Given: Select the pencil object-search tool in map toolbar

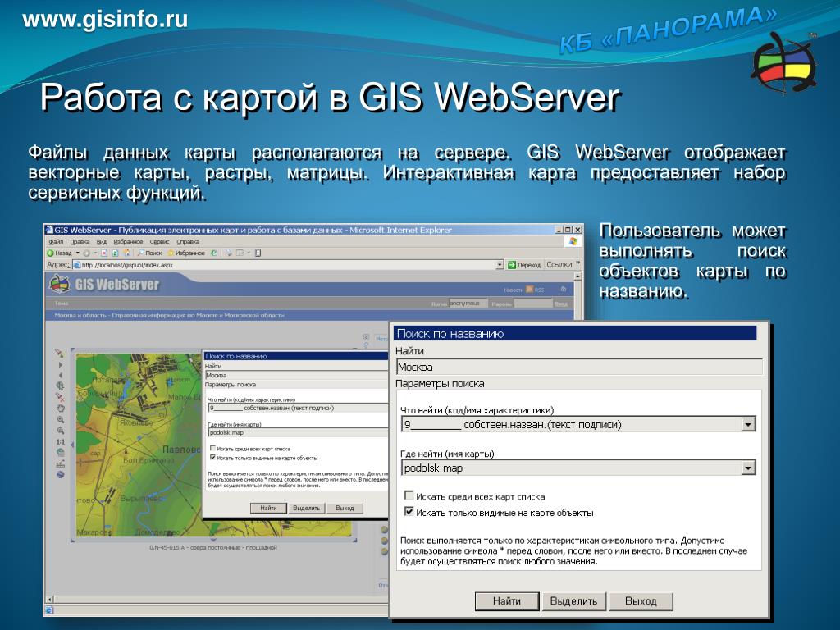Looking at the screenshot, I should (59, 353).
